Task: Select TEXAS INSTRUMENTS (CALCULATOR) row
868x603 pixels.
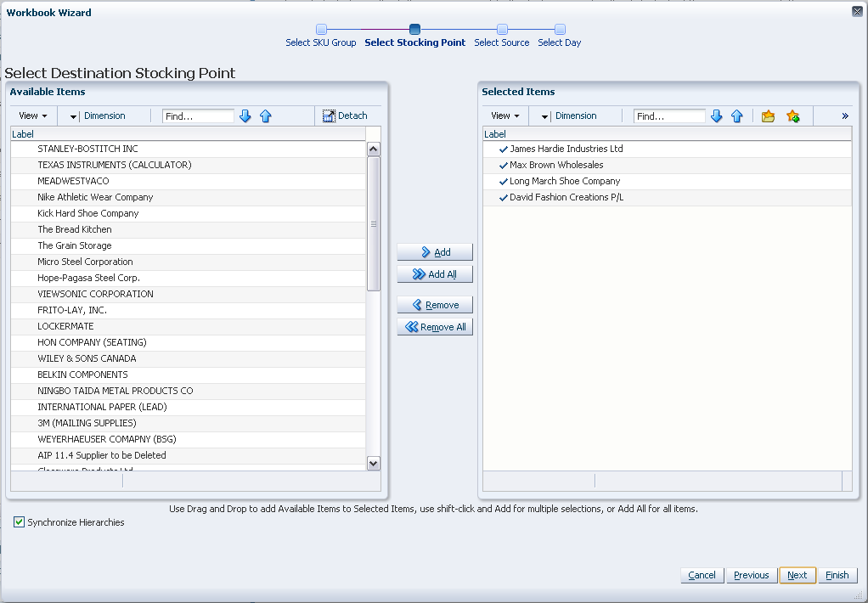Action: coord(189,165)
